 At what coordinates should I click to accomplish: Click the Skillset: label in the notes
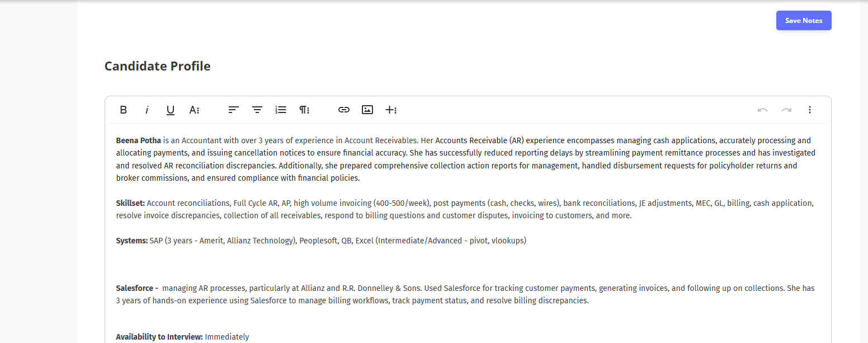tap(130, 203)
